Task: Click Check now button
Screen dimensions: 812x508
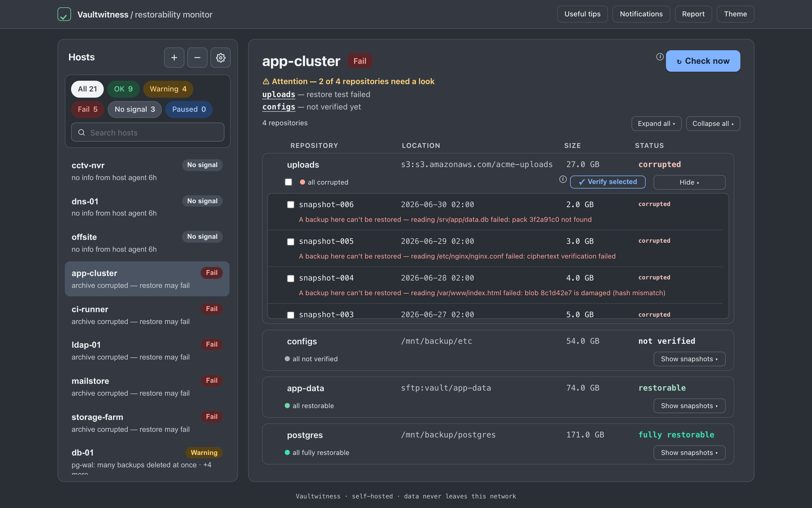Action: [x=703, y=61]
